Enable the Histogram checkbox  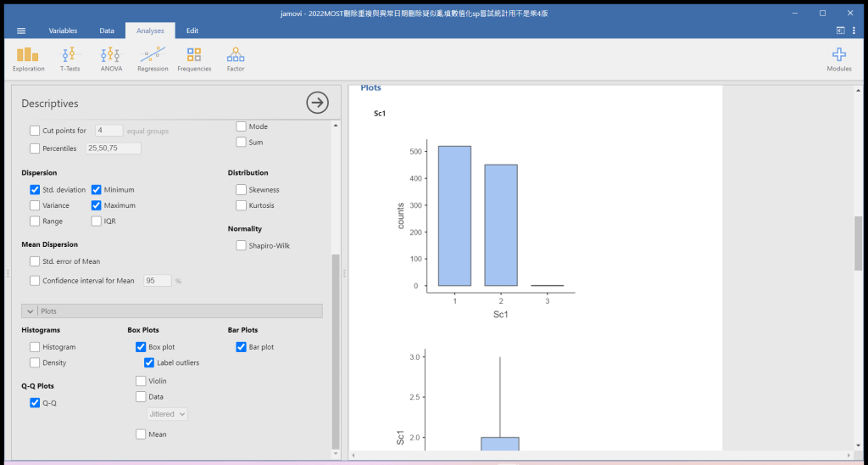(x=35, y=347)
